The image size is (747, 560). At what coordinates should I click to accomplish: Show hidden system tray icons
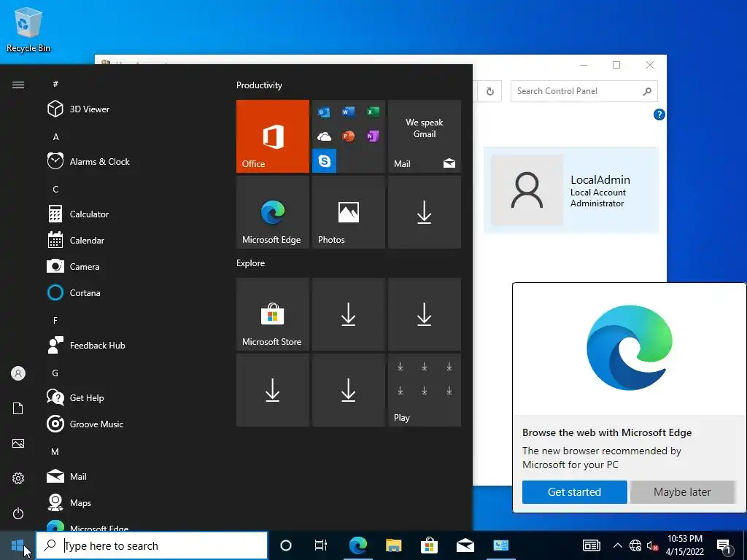coord(617,545)
